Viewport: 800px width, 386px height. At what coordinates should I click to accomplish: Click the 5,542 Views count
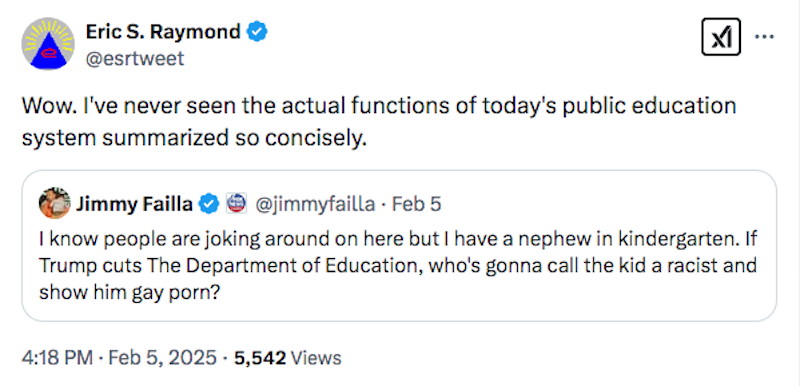click(x=288, y=358)
